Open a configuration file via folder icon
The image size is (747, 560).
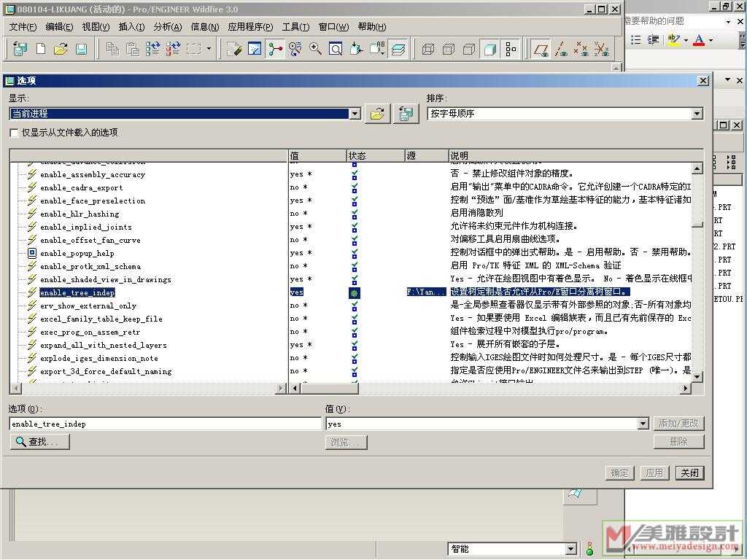click(377, 114)
